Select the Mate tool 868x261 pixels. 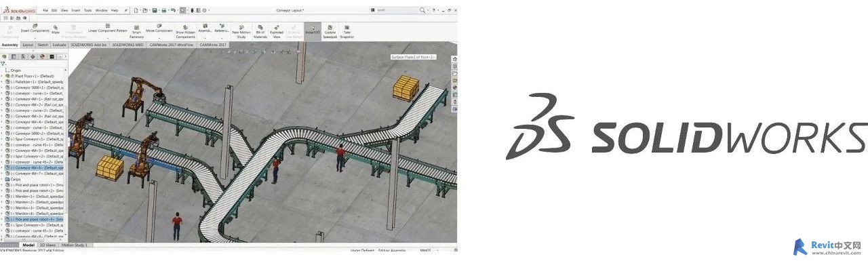(x=56, y=29)
